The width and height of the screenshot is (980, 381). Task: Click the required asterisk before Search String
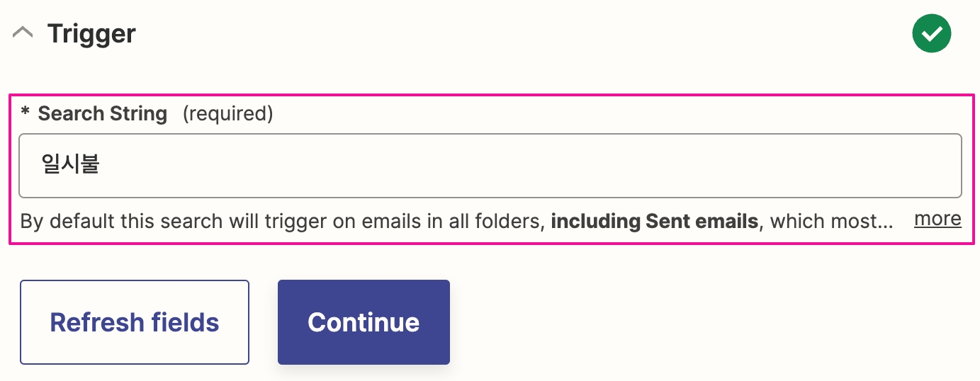point(26,113)
